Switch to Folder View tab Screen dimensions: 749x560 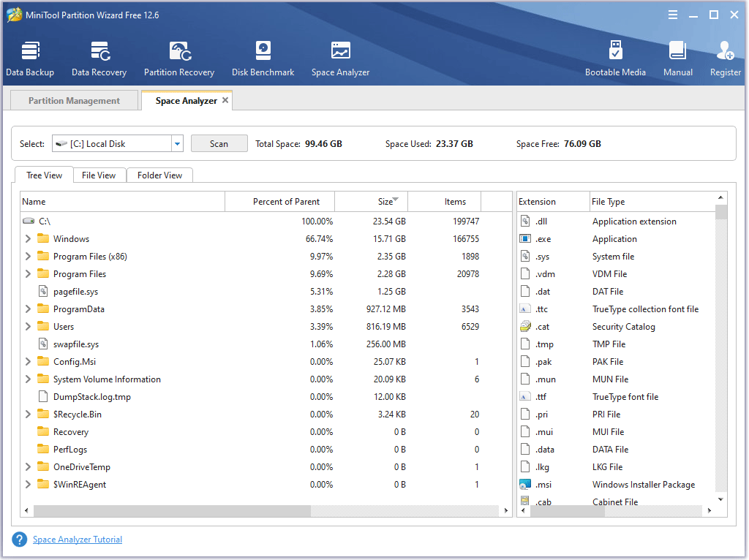159,175
